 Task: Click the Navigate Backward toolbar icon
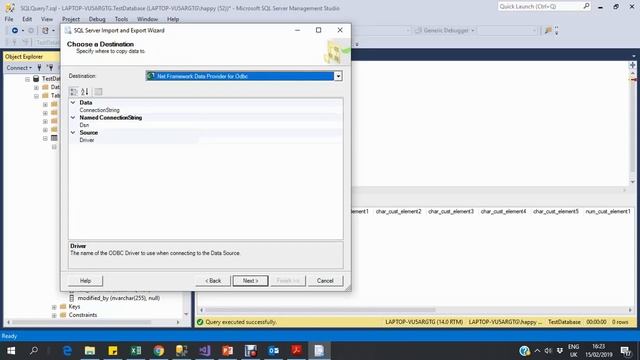(15, 31)
